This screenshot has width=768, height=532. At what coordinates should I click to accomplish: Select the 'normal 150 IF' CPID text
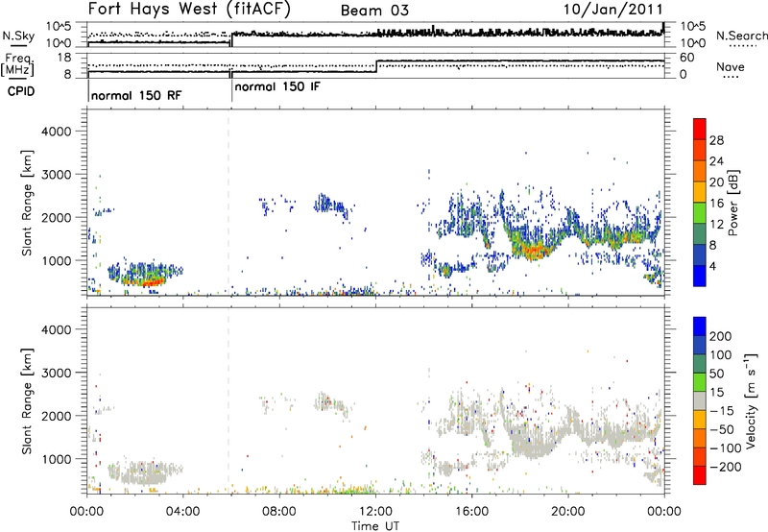[277, 87]
